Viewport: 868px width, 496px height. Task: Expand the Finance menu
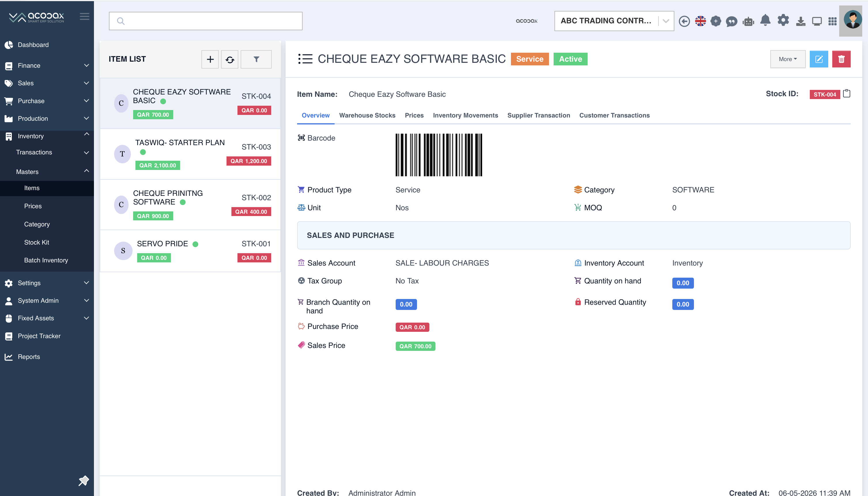click(47, 65)
